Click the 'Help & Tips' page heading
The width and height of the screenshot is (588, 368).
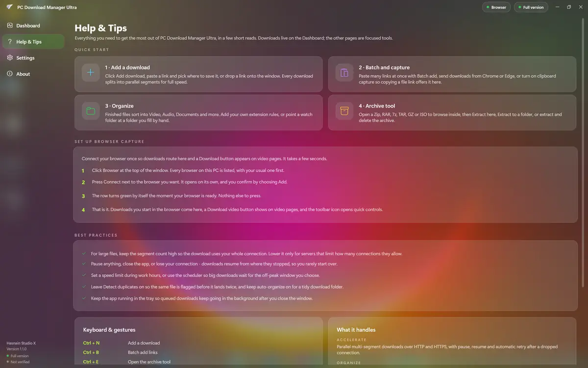(x=100, y=28)
